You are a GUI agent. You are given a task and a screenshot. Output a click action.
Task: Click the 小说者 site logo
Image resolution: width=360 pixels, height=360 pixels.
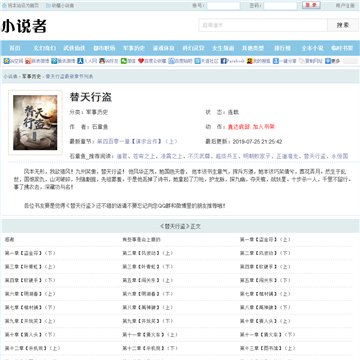point(24,26)
